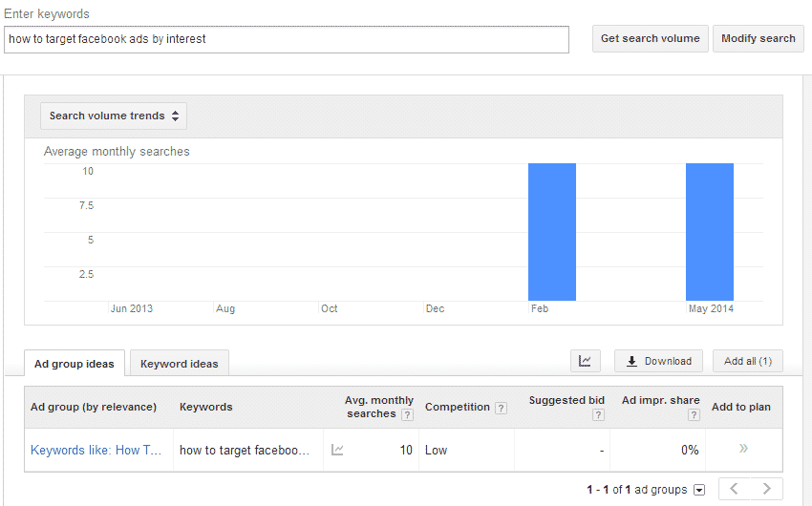The image size is (812, 506).
Task: Open the Search volume trends dropdown
Action: [114, 116]
